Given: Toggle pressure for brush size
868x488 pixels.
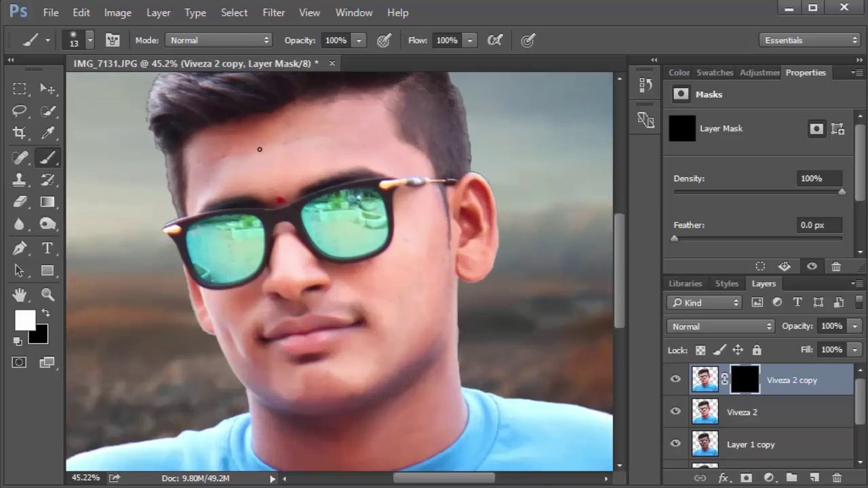Looking at the screenshot, I should 528,40.
